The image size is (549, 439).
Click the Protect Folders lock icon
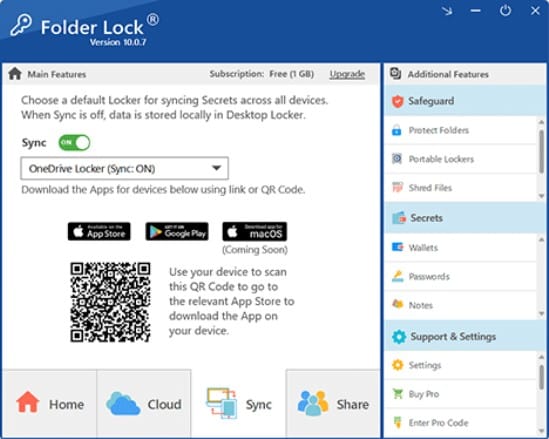397,130
